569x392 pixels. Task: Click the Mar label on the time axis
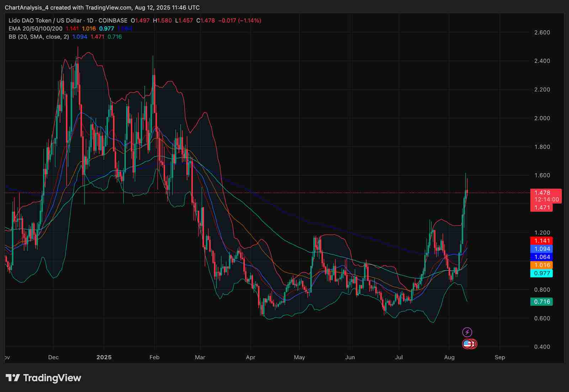pos(200,357)
